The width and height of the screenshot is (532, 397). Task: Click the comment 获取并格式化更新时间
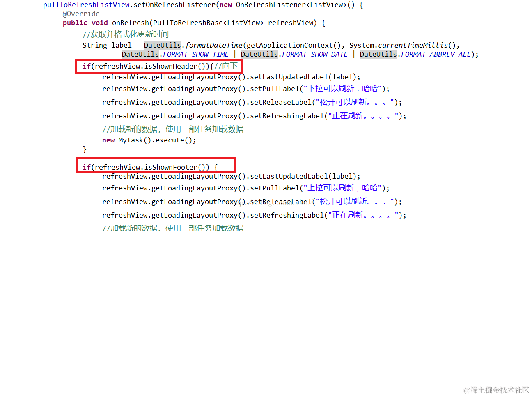click(126, 34)
